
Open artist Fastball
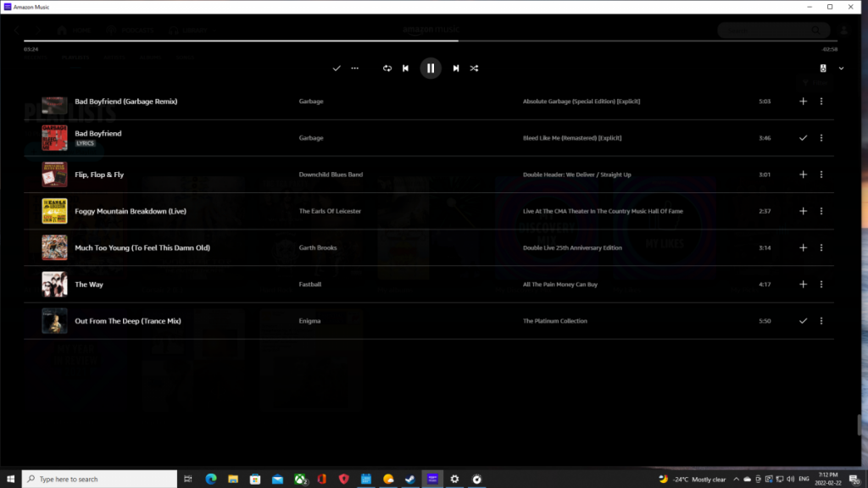310,284
